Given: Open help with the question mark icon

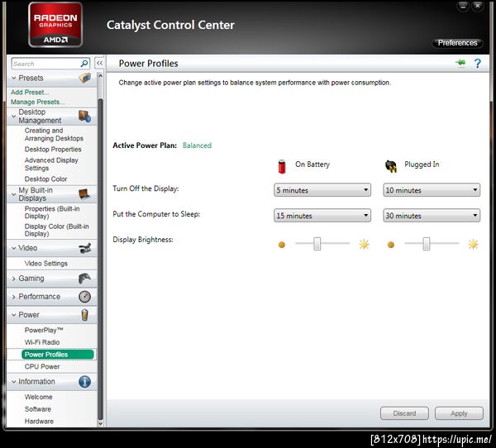Looking at the screenshot, I should 478,64.
